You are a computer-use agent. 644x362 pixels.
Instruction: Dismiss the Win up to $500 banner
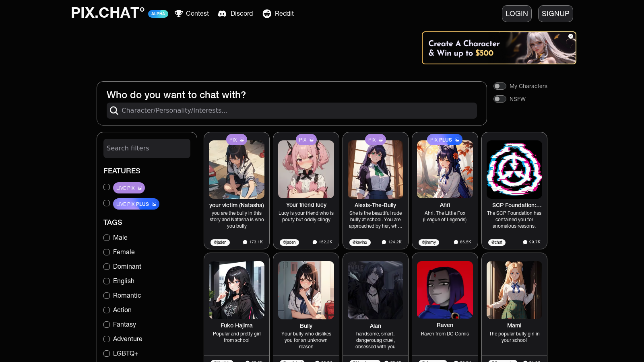click(571, 36)
